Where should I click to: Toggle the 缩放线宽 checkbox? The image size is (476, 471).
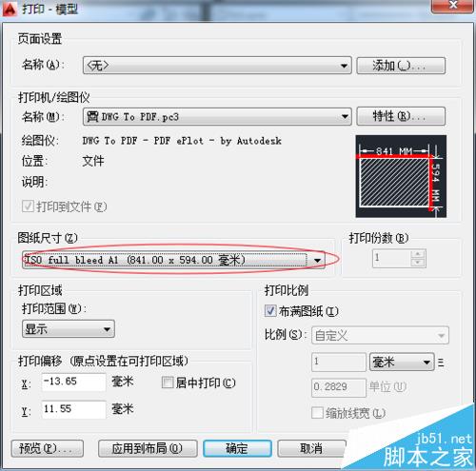click(317, 413)
